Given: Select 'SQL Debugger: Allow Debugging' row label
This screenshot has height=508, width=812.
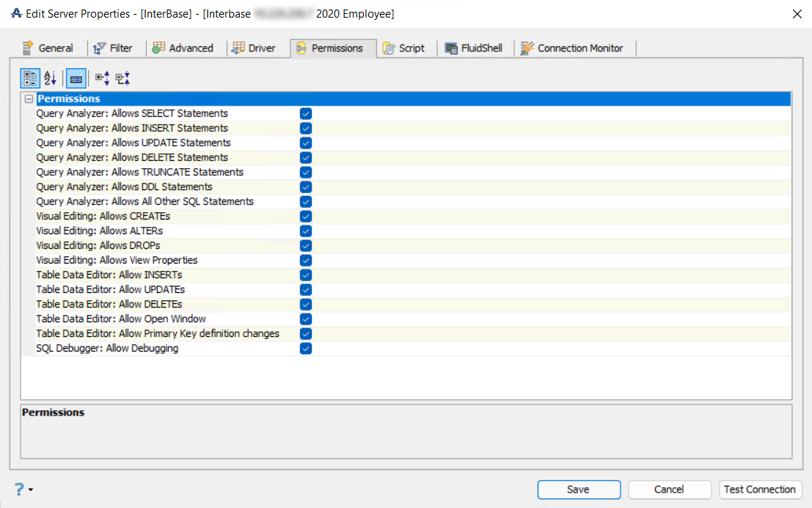Looking at the screenshot, I should tap(107, 349).
